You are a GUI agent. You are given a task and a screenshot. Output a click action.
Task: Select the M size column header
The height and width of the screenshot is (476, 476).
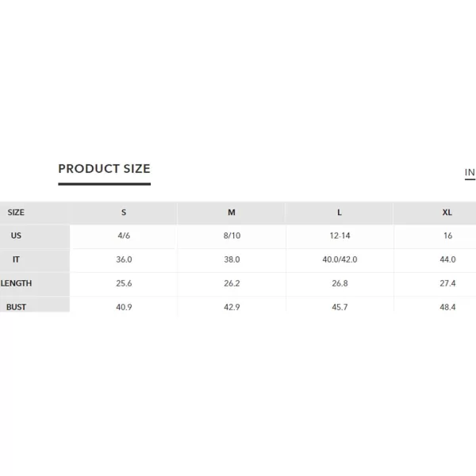point(232,213)
